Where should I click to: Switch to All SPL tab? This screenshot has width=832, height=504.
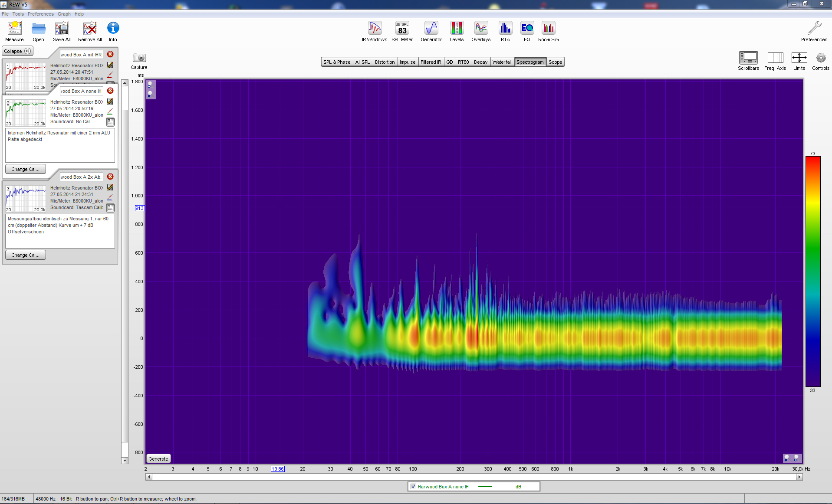tap(362, 62)
